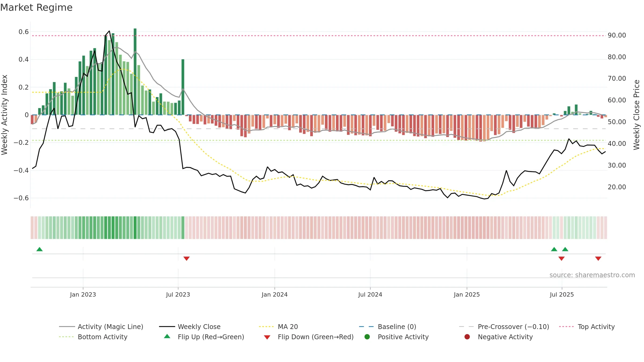The image size is (644, 362).
Task: Click the red Flip Down legend triangle
Action: coord(267,337)
